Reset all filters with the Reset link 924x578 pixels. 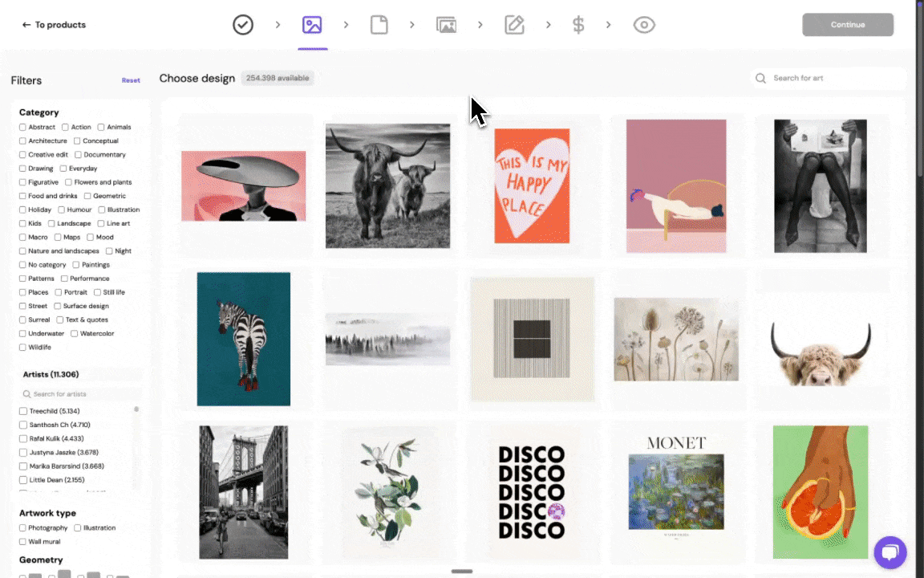click(131, 80)
